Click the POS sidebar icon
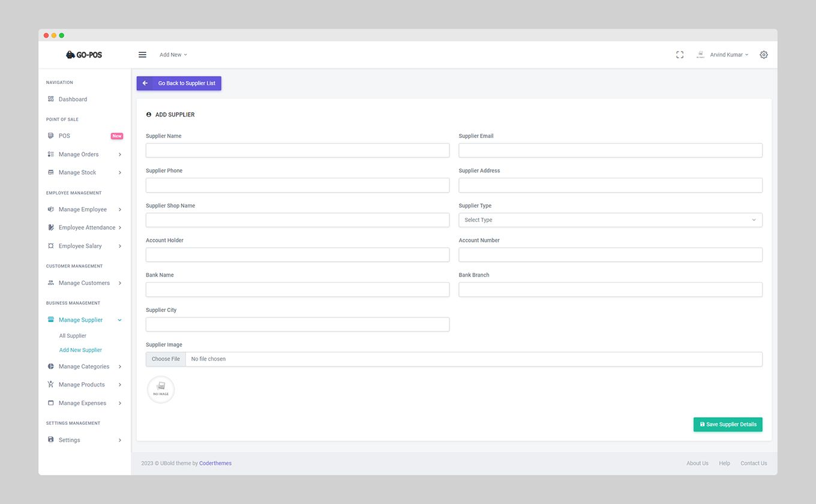The width and height of the screenshot is (816, 504). coord(51,136)
